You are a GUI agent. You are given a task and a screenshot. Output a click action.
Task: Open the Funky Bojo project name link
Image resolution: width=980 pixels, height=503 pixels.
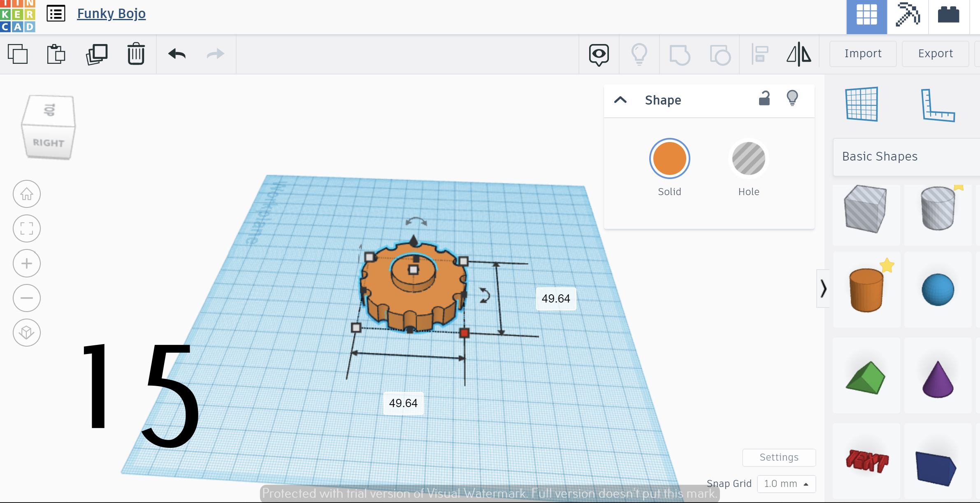click(111, 14)
